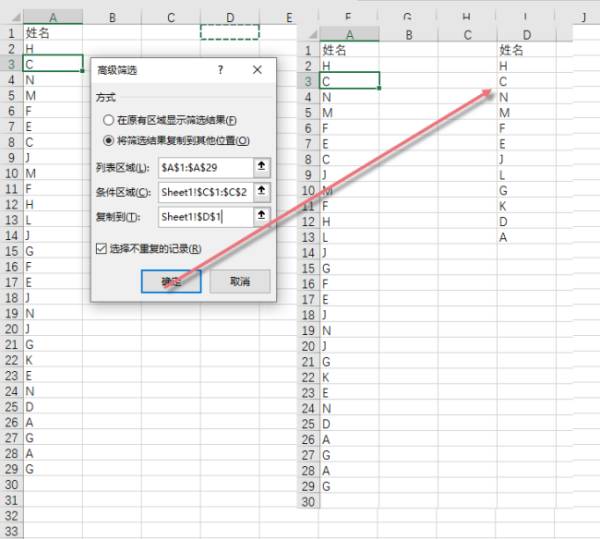Select row 15 header in right sheet
The image size is (600, 539).
[x=308, y=268]
